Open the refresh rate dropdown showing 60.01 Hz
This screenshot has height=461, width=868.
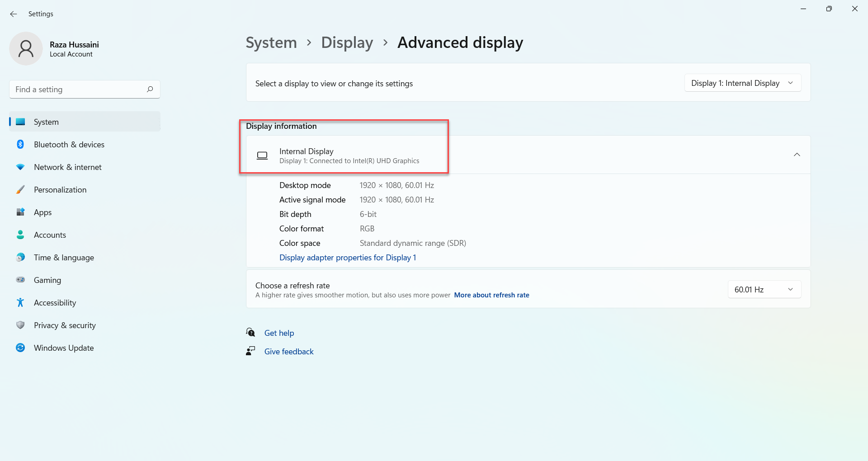764,289
